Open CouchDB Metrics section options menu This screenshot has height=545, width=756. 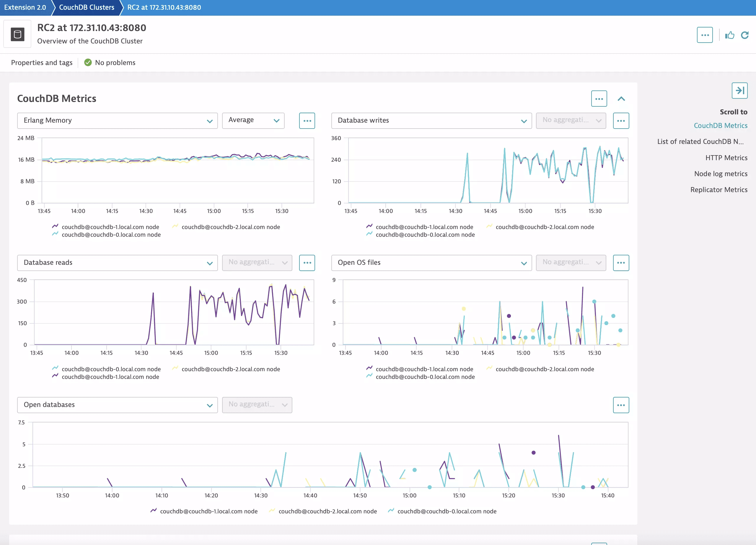[599, 99]
